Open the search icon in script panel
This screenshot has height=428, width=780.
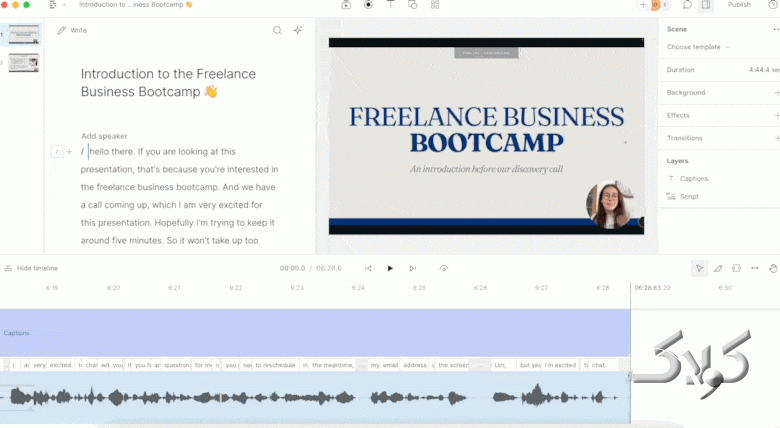pyautogui.click(x=277, y=30)
